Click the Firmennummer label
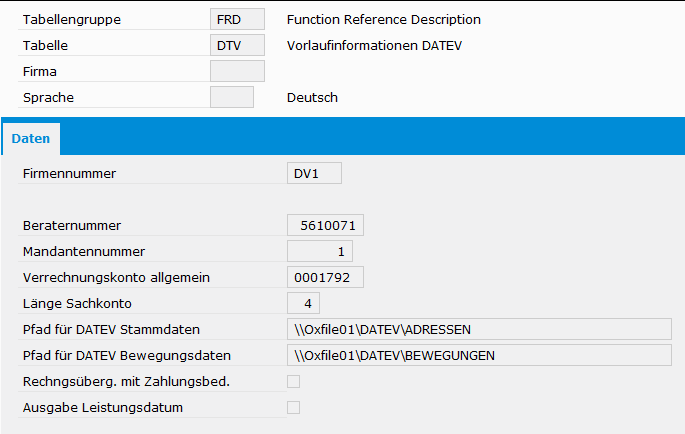 coord(69,174)
